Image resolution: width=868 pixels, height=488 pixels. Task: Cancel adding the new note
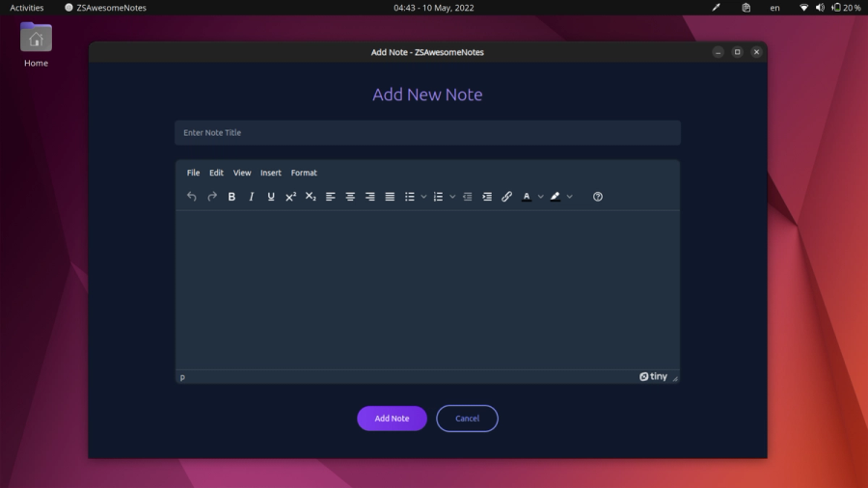tap(467, 419)
